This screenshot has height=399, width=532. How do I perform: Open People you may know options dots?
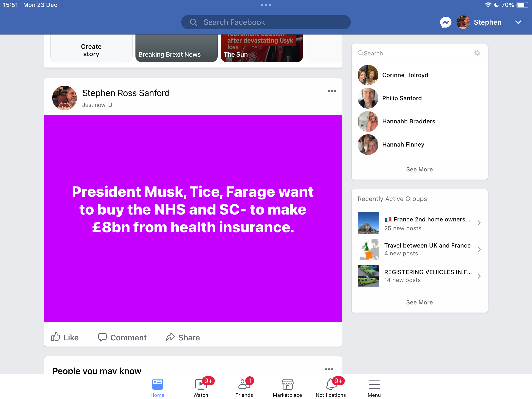[x=329, y=369]
